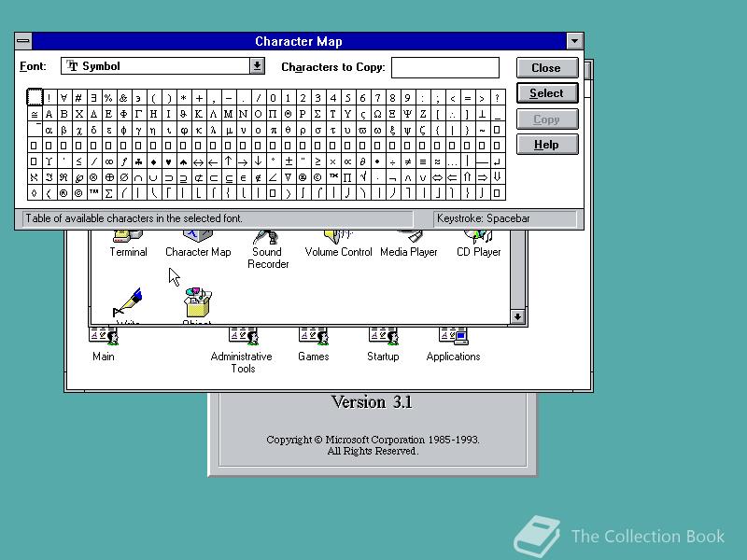Select the blank space character cell
This screenshot has height=560, width=747.
[x=35, y=97]
